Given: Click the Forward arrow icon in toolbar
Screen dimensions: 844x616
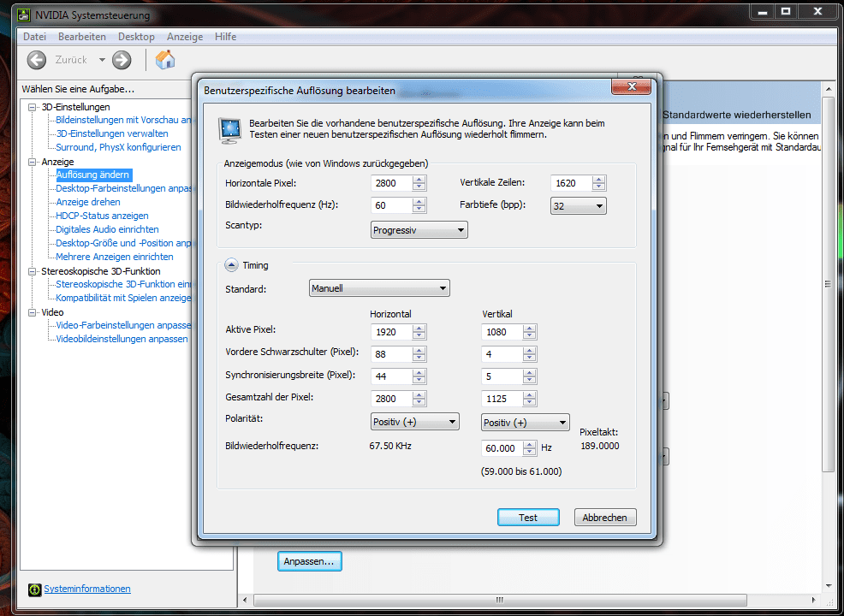Looking at the screenshot, I should (x=122, y=60).
